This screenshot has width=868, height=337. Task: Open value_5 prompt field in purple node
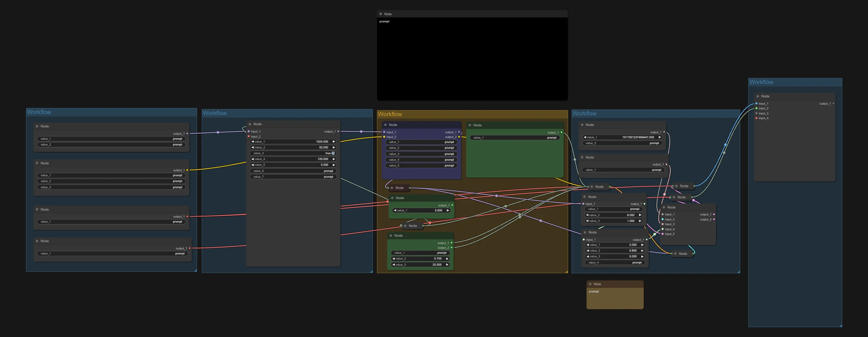click(421, 165)
